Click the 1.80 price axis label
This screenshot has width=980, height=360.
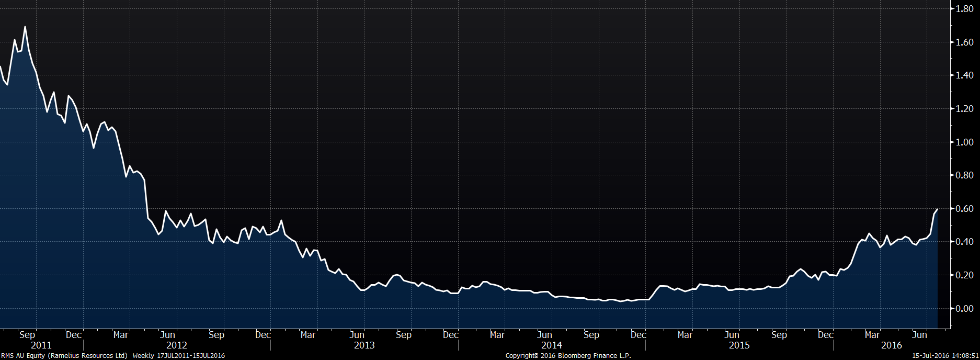pos(964,9)
